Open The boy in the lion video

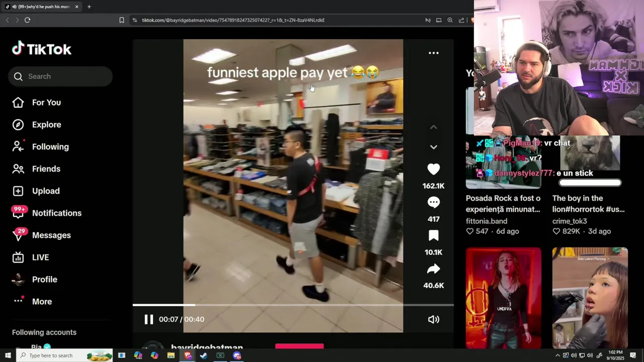pyautogui.click(x=588, y=204)
